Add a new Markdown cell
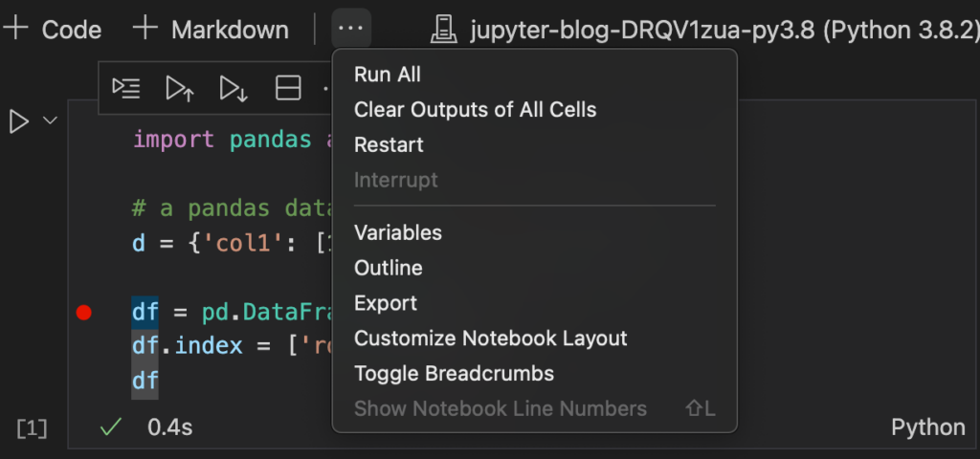 coord(212,29)
